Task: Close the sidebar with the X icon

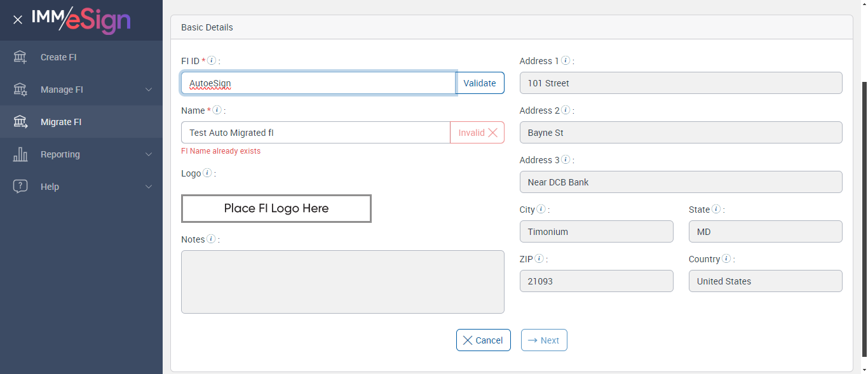Action: click(18, 20)
